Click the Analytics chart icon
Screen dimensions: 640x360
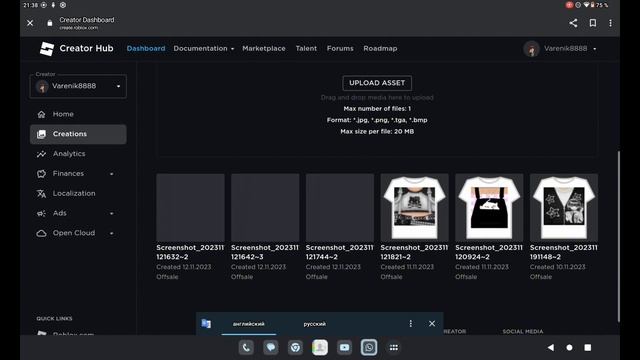click(x=41, y=154)
